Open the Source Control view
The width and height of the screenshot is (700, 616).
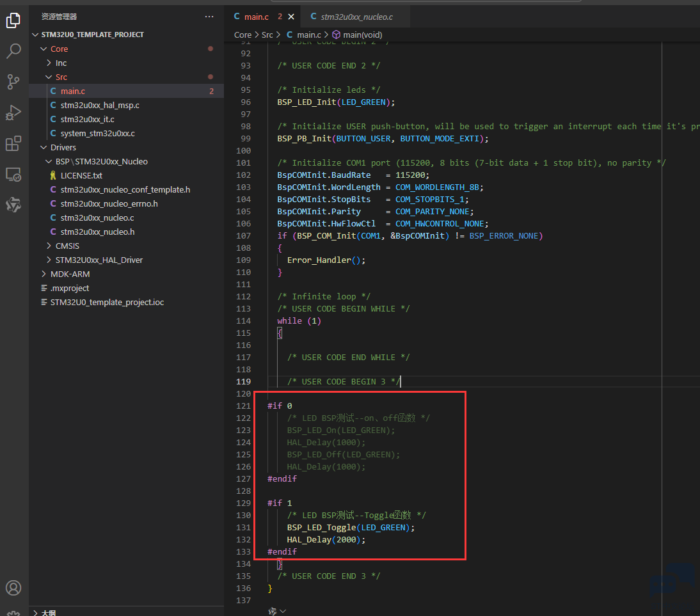[13, 82]
